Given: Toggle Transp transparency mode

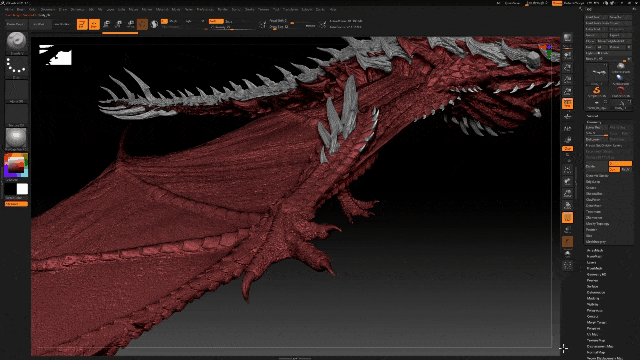Looking at the screenshot, I should 567,230.
